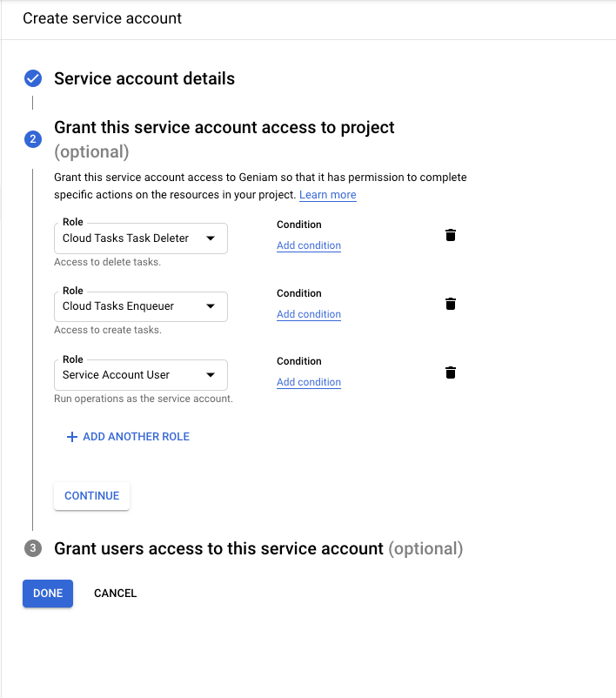Click the step 2 number badge

(33, 139)
